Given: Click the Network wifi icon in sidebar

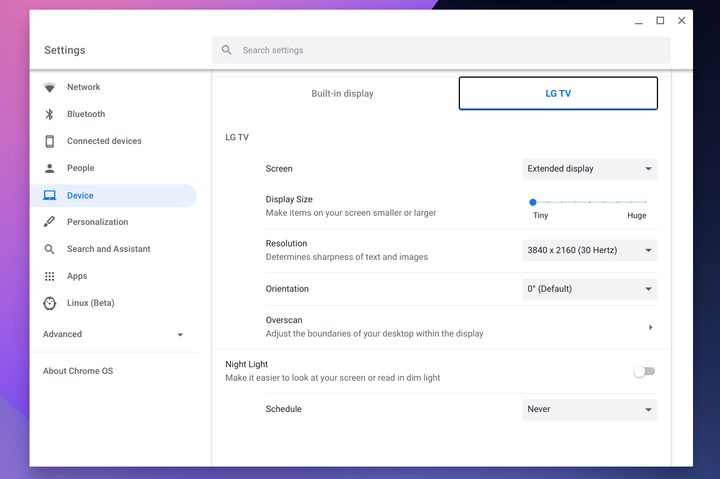Looking at the screenshot, I should click(x=50, y=87).
